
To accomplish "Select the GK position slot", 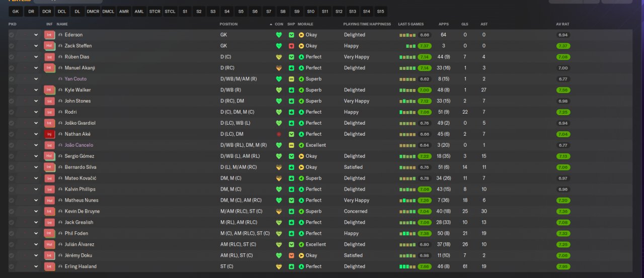I will 16,11.
